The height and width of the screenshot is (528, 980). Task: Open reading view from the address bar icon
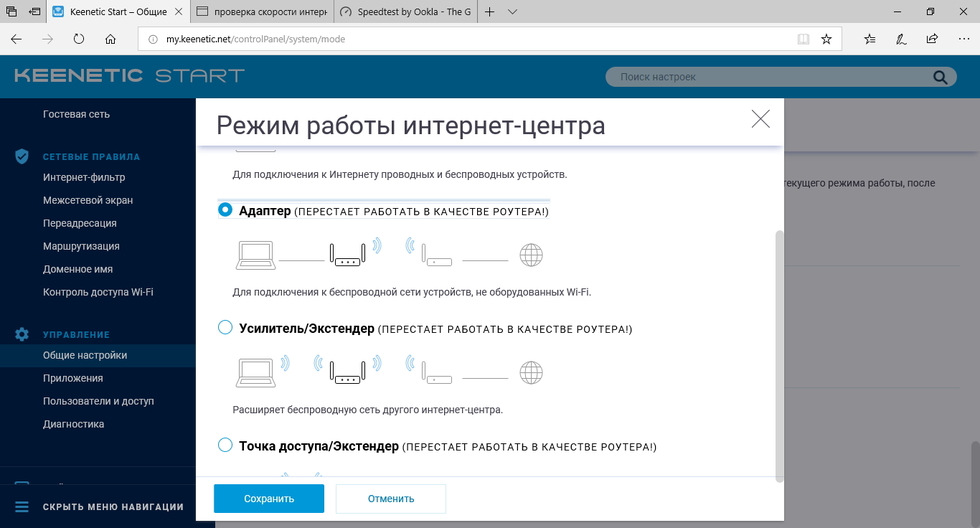(x=802, y=40)
